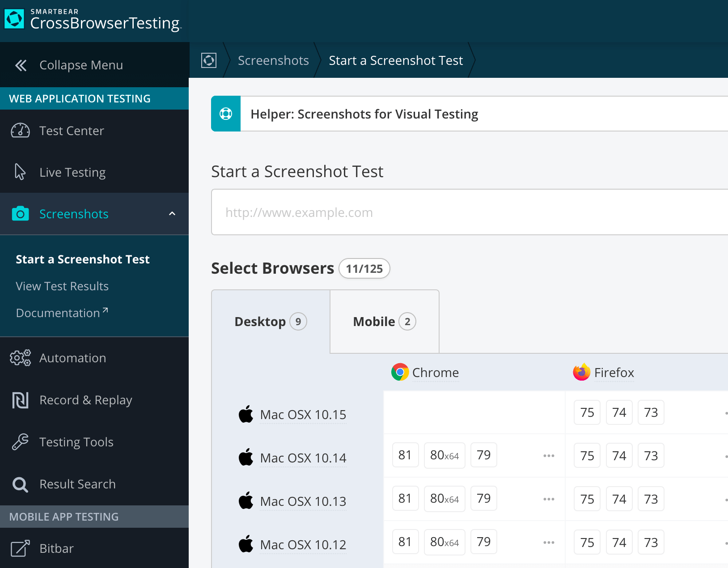728x568 pixels.
Task: Open the Automation menu item
Action: click(x=94, y=358)
